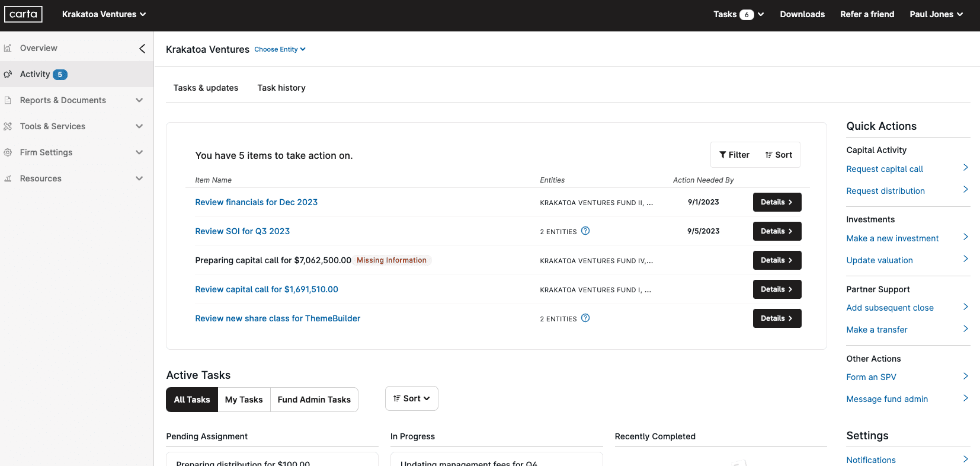Click the Tools & Services icon

click(8, 126)
